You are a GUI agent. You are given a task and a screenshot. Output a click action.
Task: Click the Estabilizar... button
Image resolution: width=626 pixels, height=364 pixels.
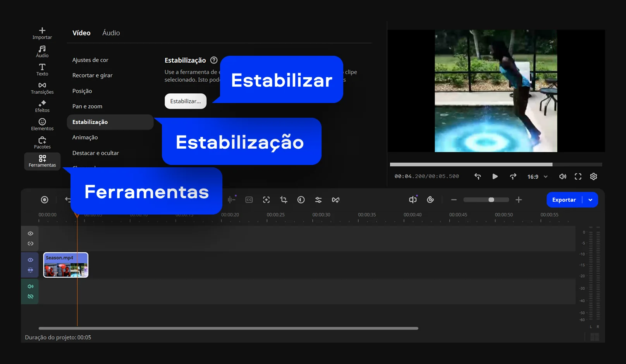186,101
